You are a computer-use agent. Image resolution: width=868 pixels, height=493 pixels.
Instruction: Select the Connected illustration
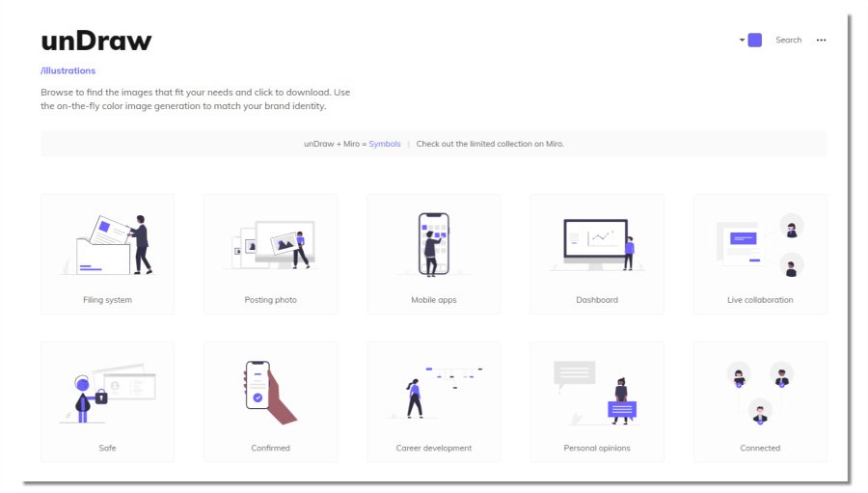point(760,402)
